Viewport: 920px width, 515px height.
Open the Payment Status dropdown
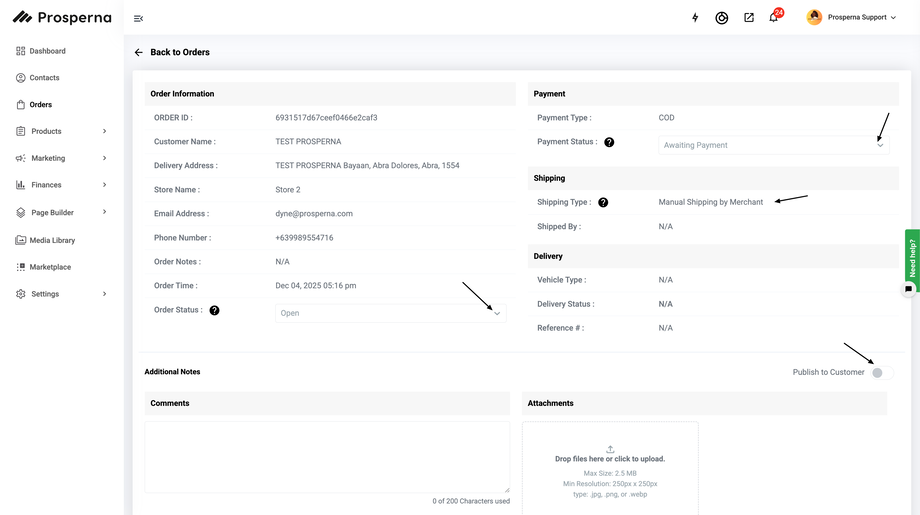point(773,145)
